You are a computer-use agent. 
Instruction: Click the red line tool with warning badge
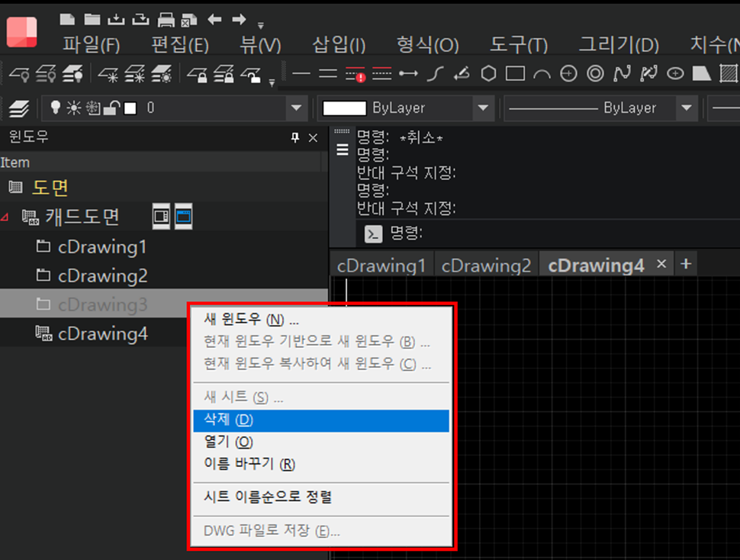point(355,74)
